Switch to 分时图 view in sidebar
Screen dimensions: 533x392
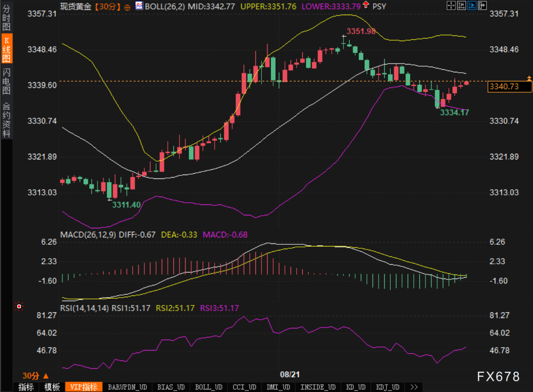6,17
